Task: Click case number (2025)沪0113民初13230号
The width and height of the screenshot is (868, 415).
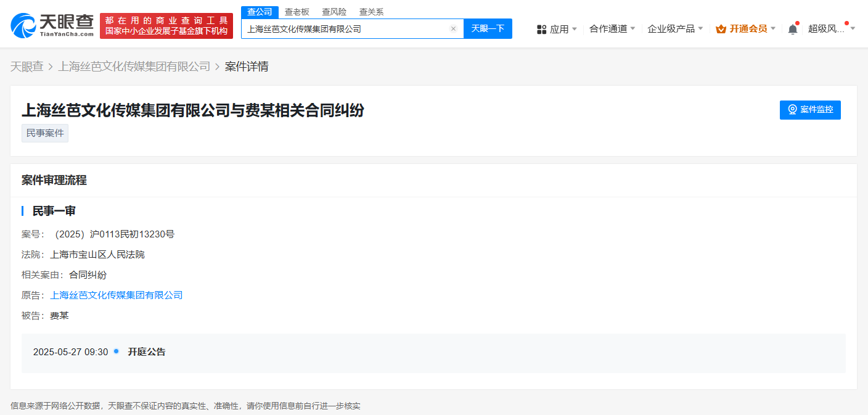Action: tap(114, 234)
